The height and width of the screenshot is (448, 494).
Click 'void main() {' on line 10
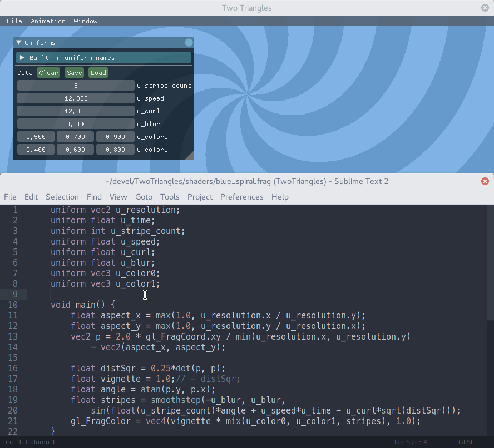(83, 305)
